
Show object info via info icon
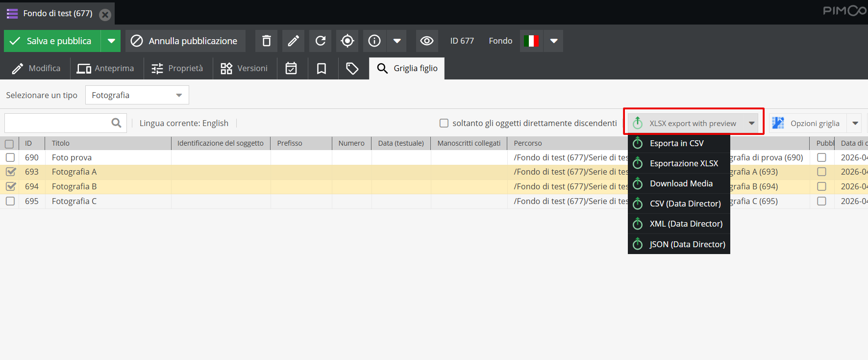coord(374,41)
